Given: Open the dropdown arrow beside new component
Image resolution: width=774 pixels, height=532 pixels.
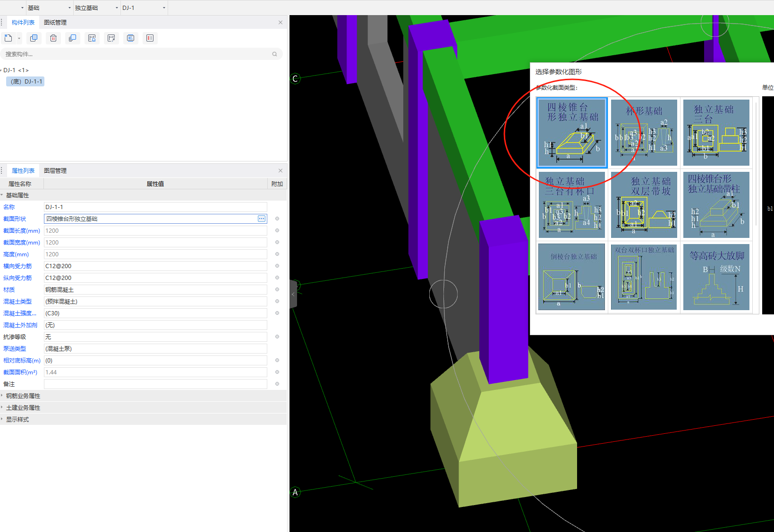Looking at the screenshot, I should pyautogui.click(x=19, y=38).
